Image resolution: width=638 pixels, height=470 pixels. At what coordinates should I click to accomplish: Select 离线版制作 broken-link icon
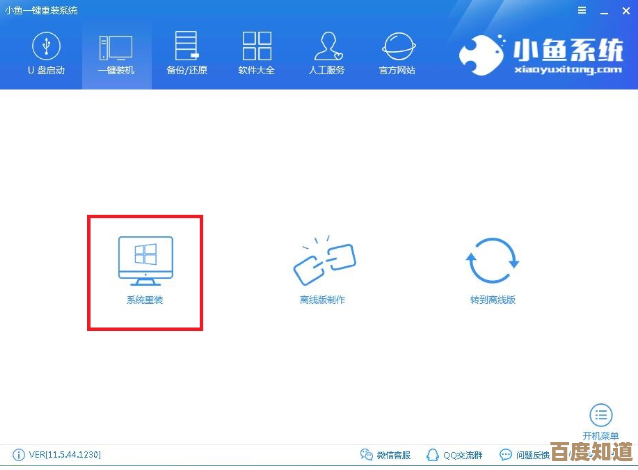[x=321, y=261]
